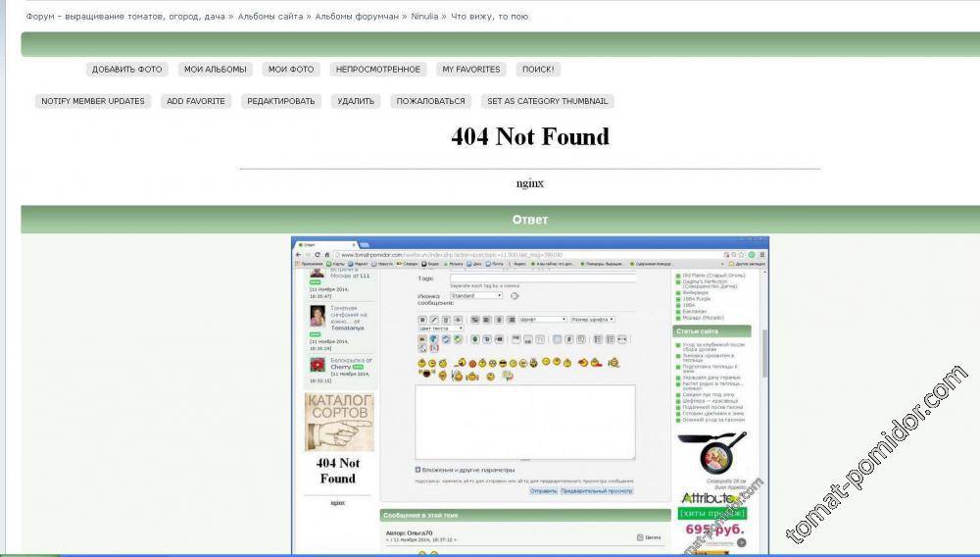Click the ДОБАВИТЬ ФОТО button
Screen dimensions: 980x557
(126, 70)
